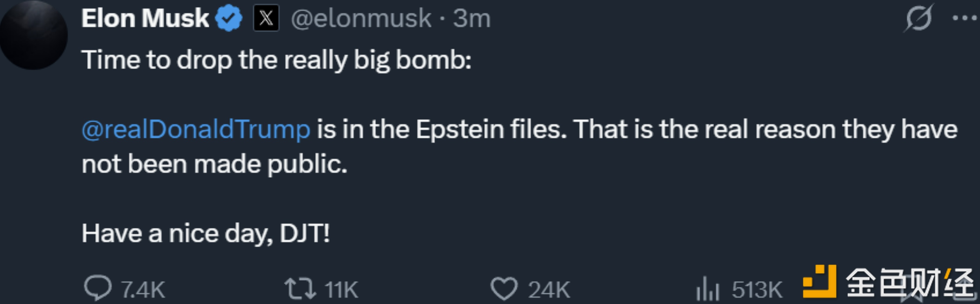
Task: Click the X affiliation badge
Action: [266, 18]
